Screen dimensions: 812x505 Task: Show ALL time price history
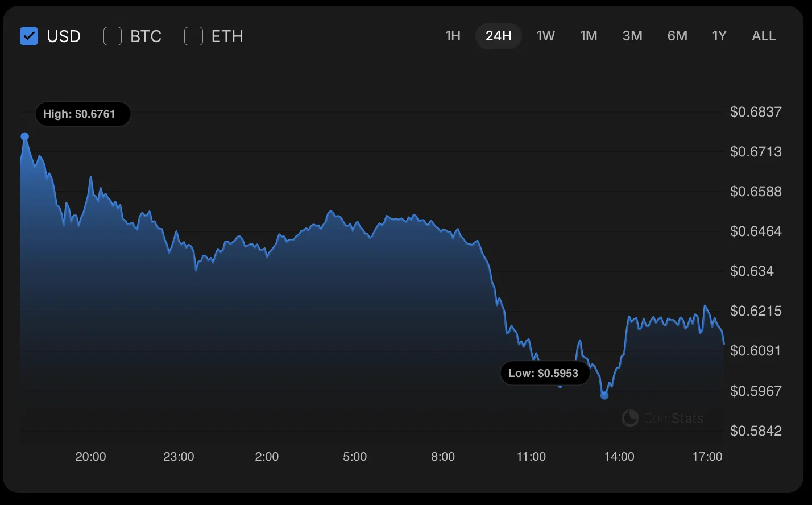click(764, 36)
